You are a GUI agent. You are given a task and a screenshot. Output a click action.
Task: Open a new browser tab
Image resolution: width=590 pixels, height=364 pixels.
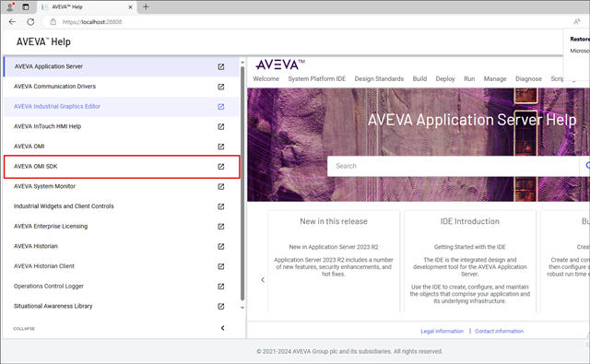click(146, 6)
